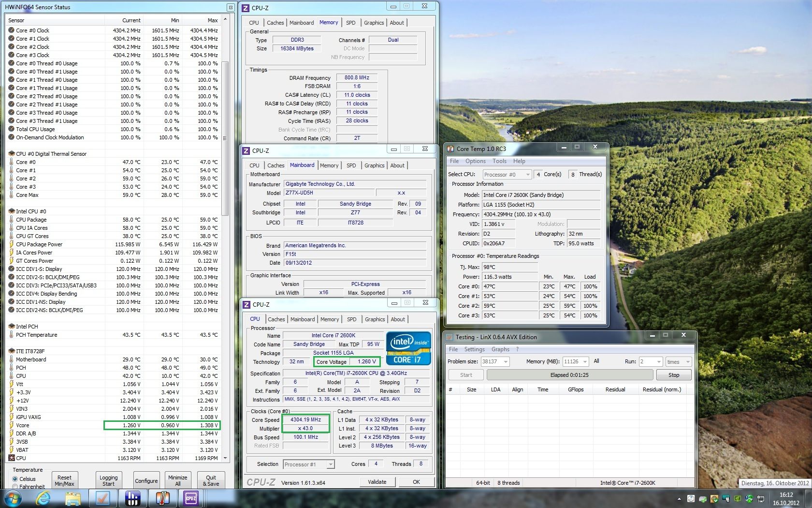Viewport: 812px width, 508px height.
Task: Open HWiNFO from the taskbar
Action: coord(132,498)
